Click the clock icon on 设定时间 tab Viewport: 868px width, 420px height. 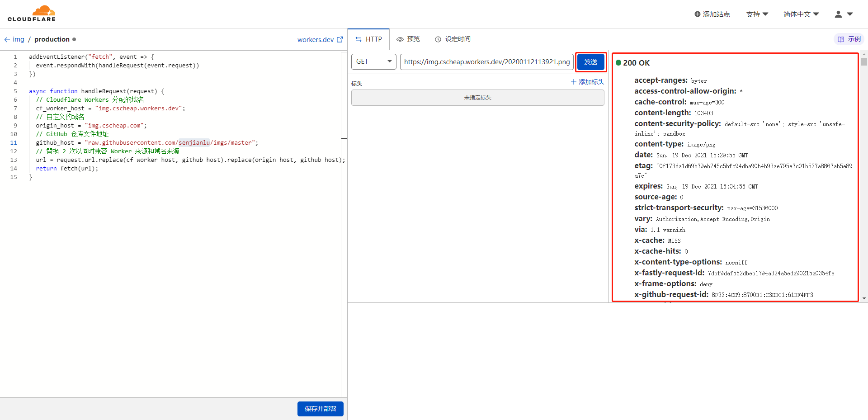(x=438, y=39)
